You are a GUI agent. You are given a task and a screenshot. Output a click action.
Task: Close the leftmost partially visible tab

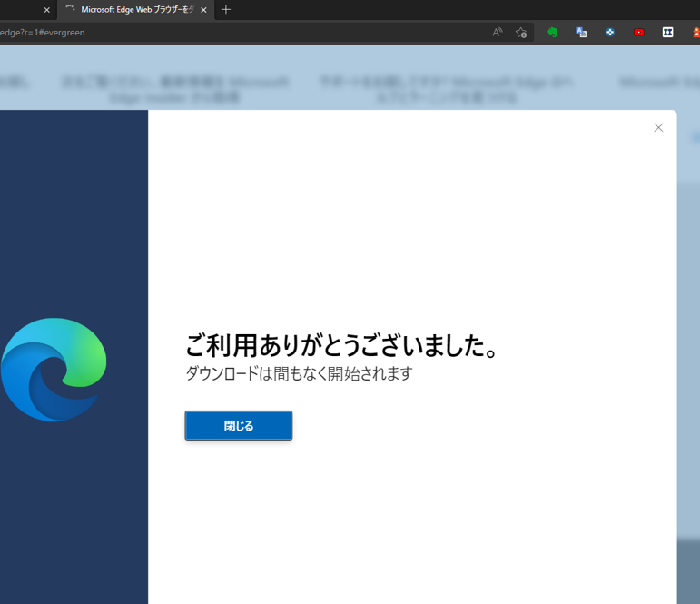coord(47,10)
